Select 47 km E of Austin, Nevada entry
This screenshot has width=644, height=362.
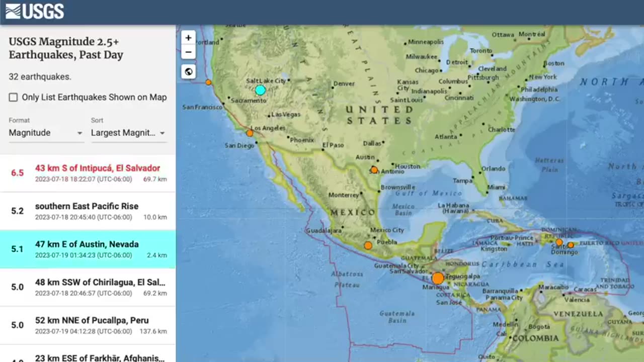pyautogui.click(x=88, y=249)
